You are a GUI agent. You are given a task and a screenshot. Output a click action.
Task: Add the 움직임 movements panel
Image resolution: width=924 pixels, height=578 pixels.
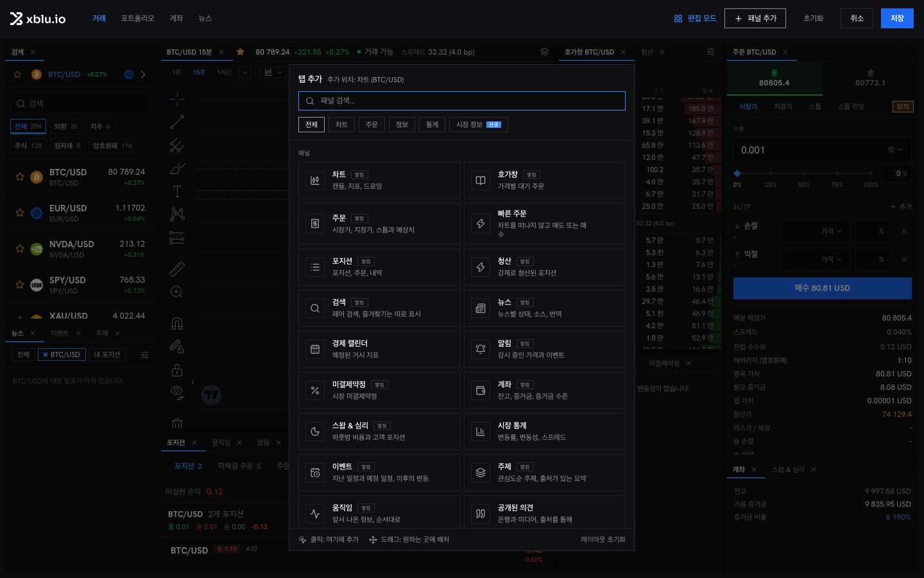379,512
